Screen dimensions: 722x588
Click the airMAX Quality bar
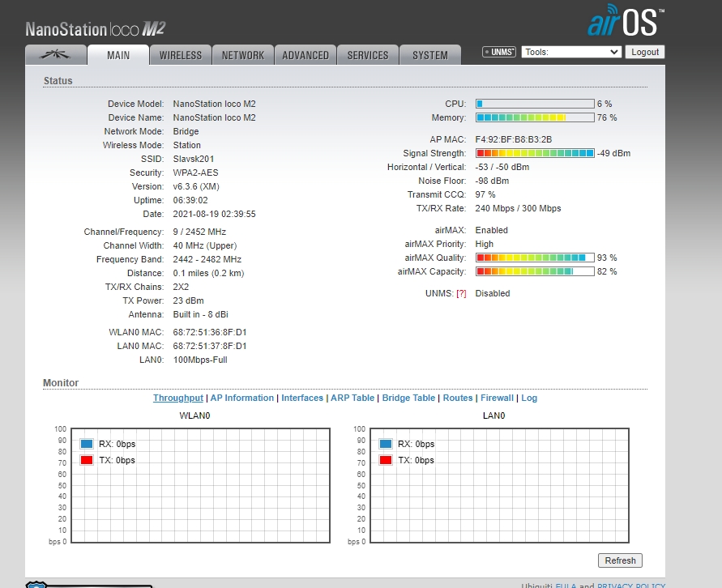pos(535,258)
